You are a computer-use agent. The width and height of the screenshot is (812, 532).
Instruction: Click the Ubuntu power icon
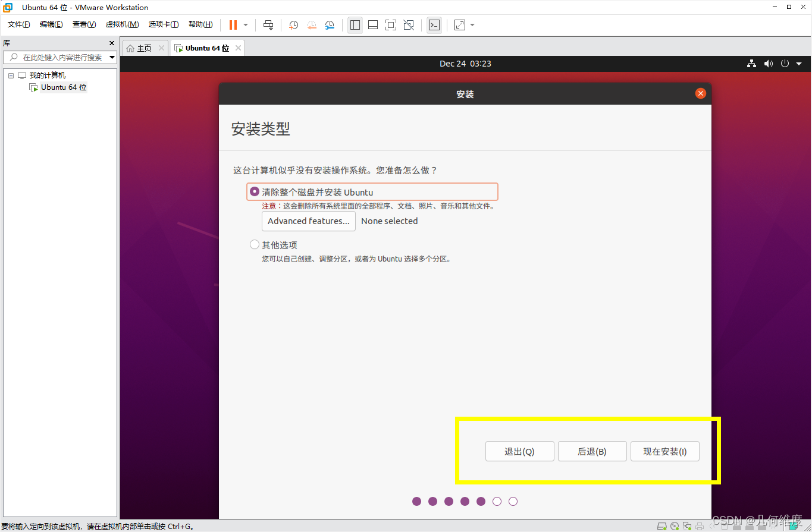pos(785,64)
